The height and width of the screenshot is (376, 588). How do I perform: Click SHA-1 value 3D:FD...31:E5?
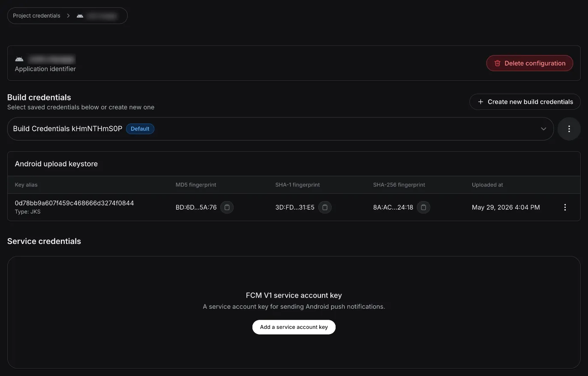[295, 208]
